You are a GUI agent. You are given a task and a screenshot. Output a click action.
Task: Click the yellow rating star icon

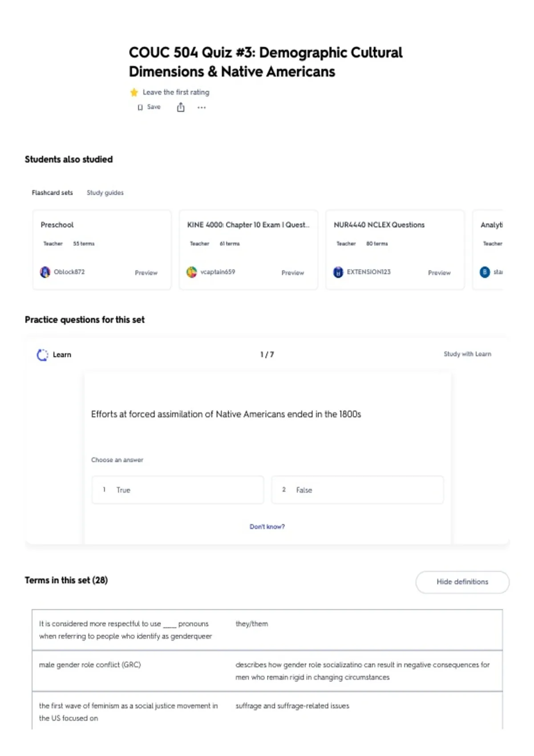134,92
